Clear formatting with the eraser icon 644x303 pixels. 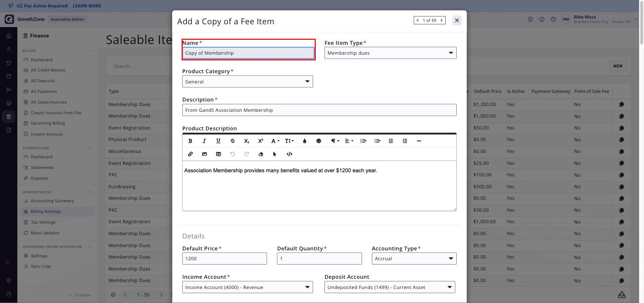(260, 154)
